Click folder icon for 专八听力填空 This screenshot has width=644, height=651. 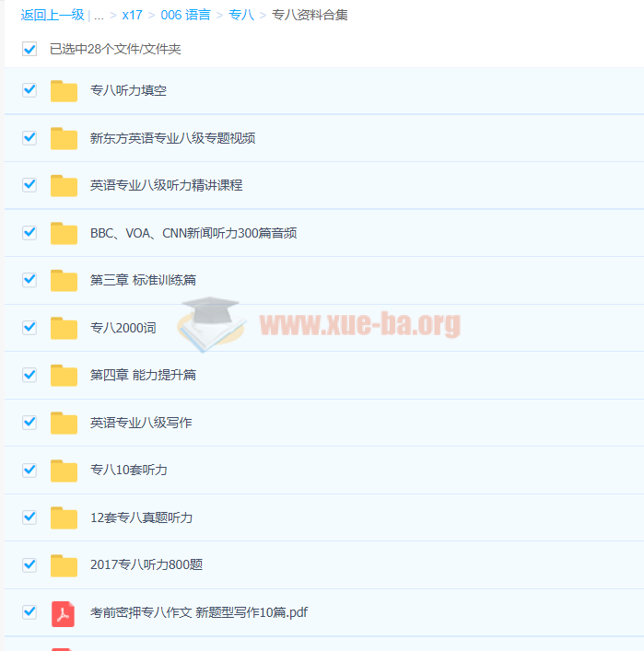(x=64, y=90)
